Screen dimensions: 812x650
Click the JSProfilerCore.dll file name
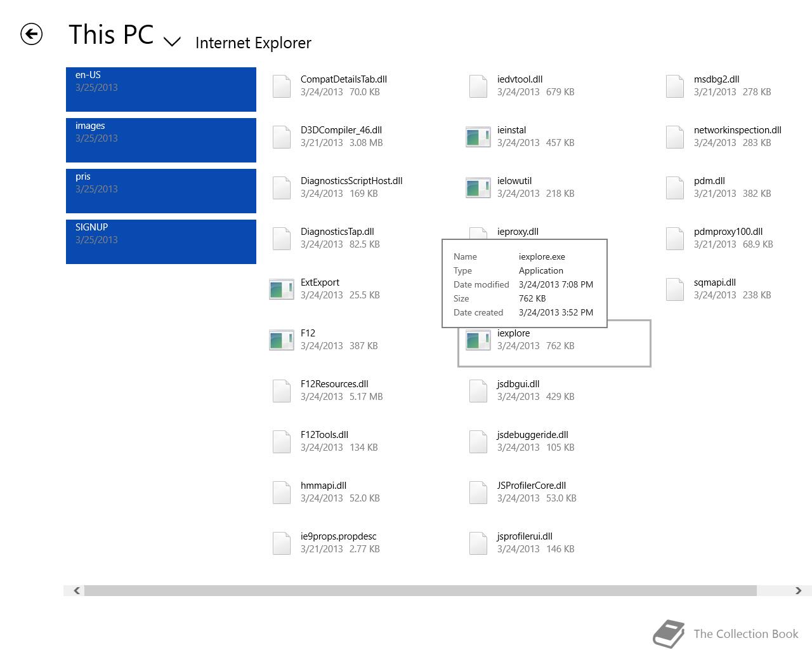[532, 486]
